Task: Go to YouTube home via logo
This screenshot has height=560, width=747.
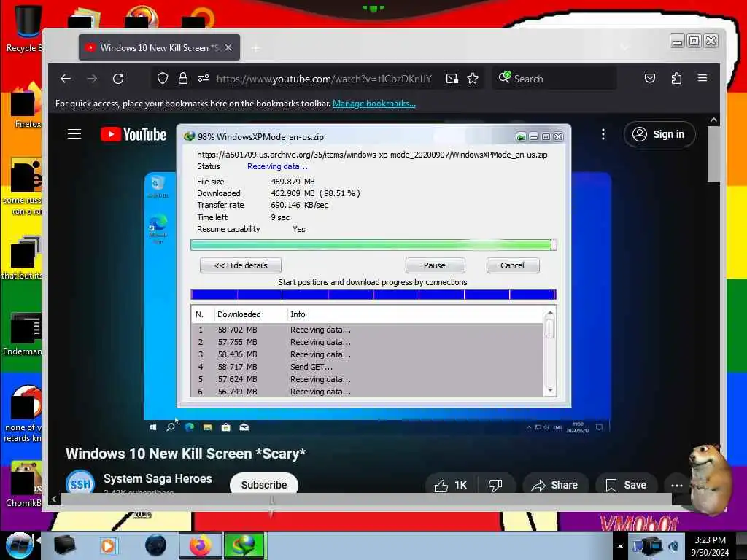Action: [133, 135]
